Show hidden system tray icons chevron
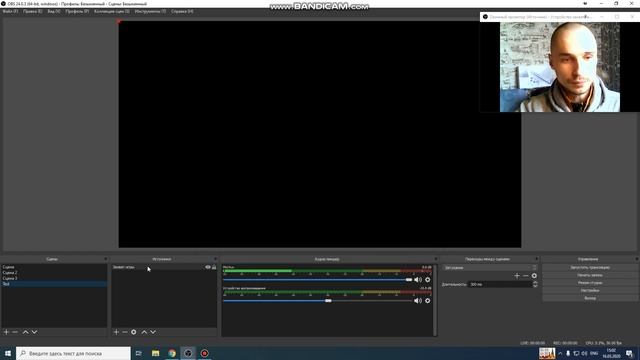This screenshot has width=640, height=360. click(x=560, y=353)
